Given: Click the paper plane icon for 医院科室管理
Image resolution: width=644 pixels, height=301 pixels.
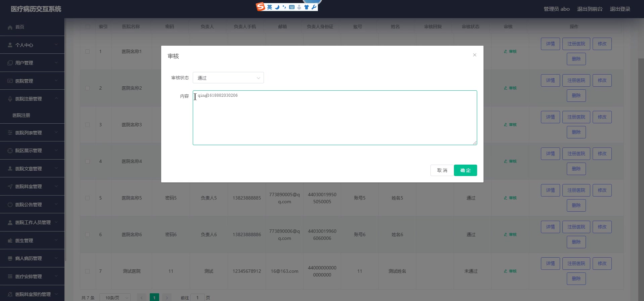Looking at the screenshot, I should pyautogui.click(x=10, y=186).
